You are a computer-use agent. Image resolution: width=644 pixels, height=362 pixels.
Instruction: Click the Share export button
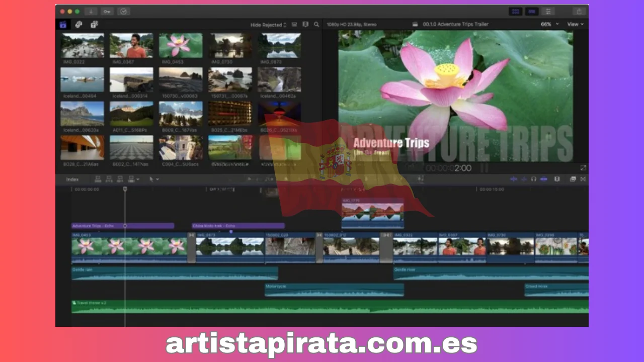coord(579,11)
